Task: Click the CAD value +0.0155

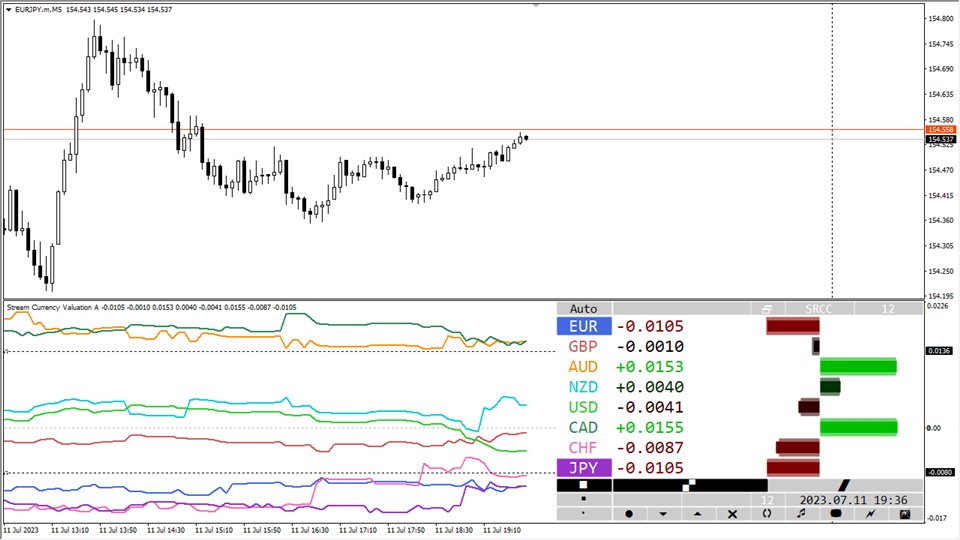Action: tap(650, 427)
